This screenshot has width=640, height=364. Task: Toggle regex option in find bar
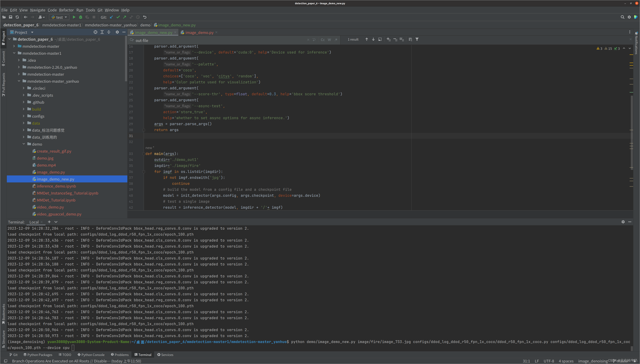[336, 40]
